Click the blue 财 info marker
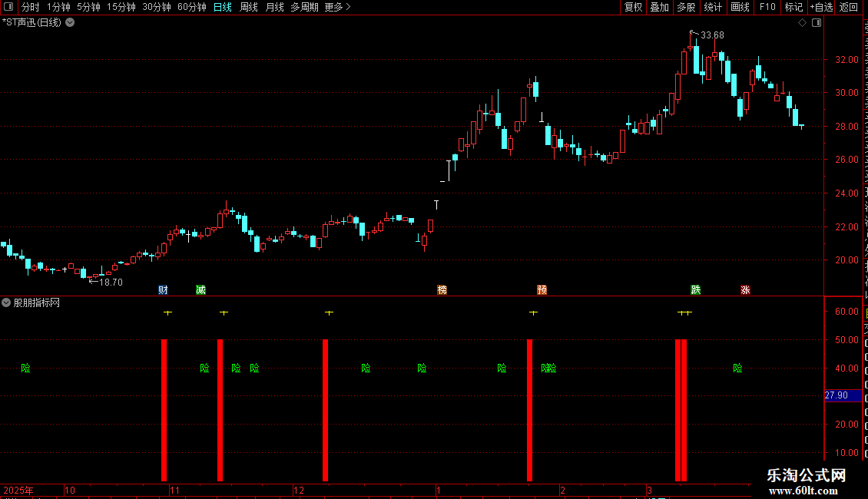 tap(164, 290)
